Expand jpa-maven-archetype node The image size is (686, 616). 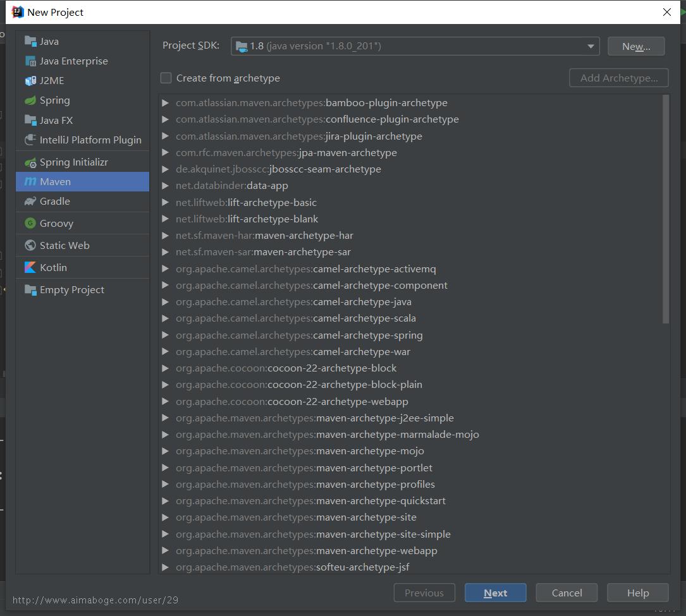pyautogui.click(x=165, y=153)
